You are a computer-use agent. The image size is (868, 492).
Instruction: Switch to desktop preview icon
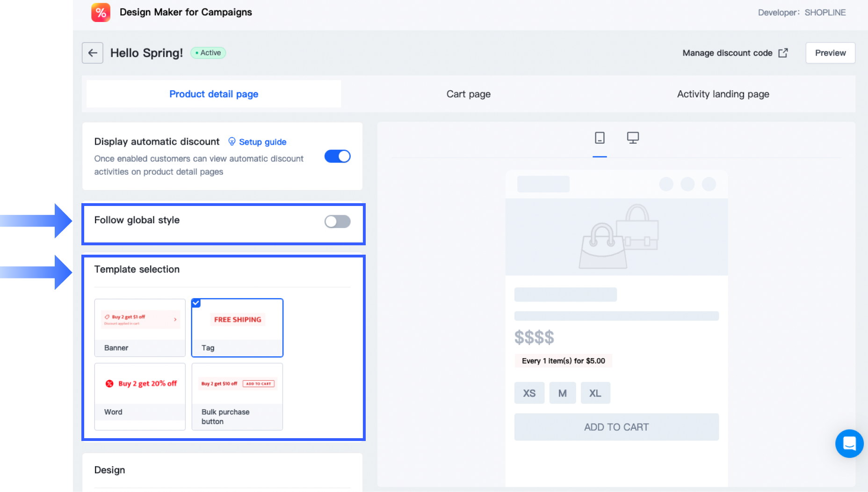point(633,138)
